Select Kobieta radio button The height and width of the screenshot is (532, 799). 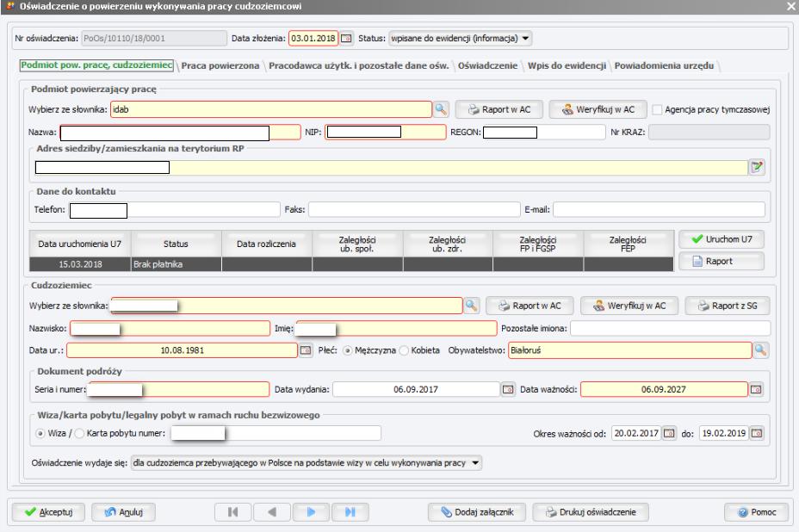coord(404,350)
